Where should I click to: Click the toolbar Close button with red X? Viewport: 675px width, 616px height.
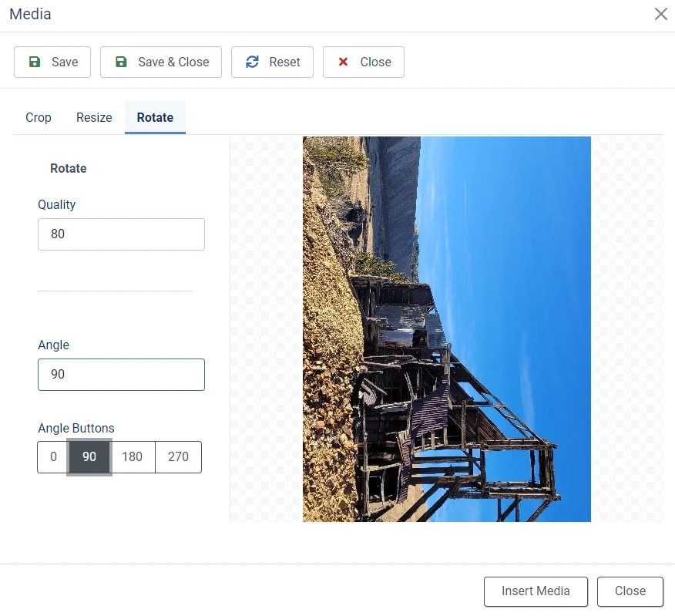(x=364, y=62)
